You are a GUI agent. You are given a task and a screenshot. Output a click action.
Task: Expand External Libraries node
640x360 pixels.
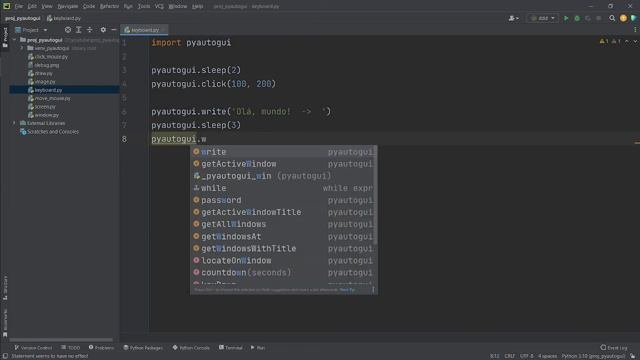15,123
